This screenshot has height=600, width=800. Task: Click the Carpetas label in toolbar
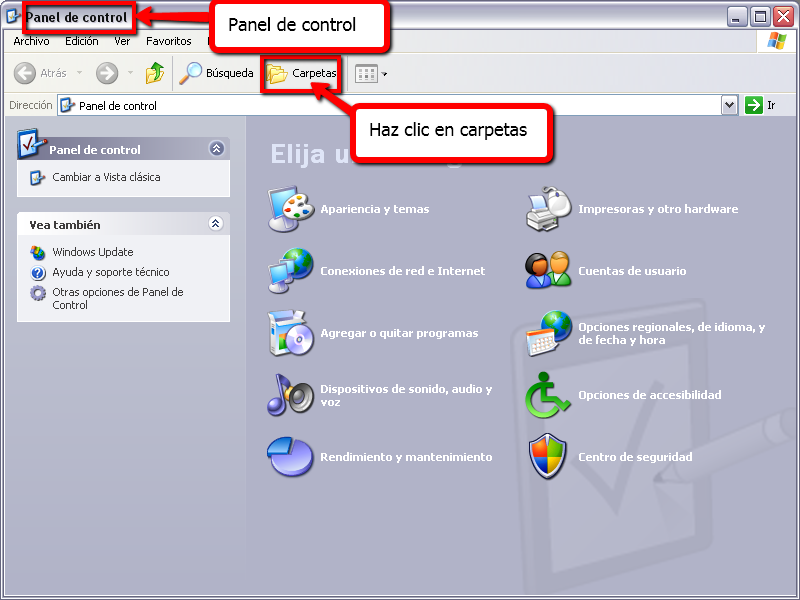tap(314, 73)
